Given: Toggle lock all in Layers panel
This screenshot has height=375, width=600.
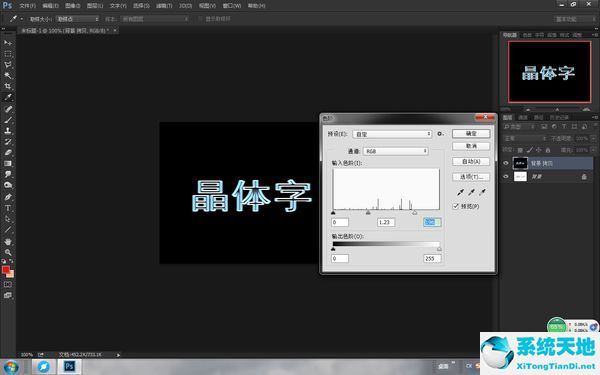Looking at the screenshot, I should click(548, 150).
